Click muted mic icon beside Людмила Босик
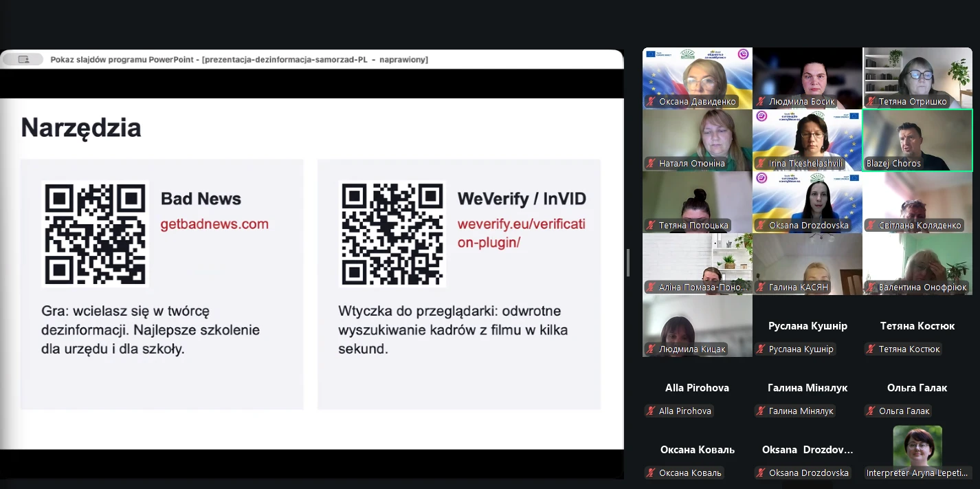980x489 pixels. tap(761, 102)
